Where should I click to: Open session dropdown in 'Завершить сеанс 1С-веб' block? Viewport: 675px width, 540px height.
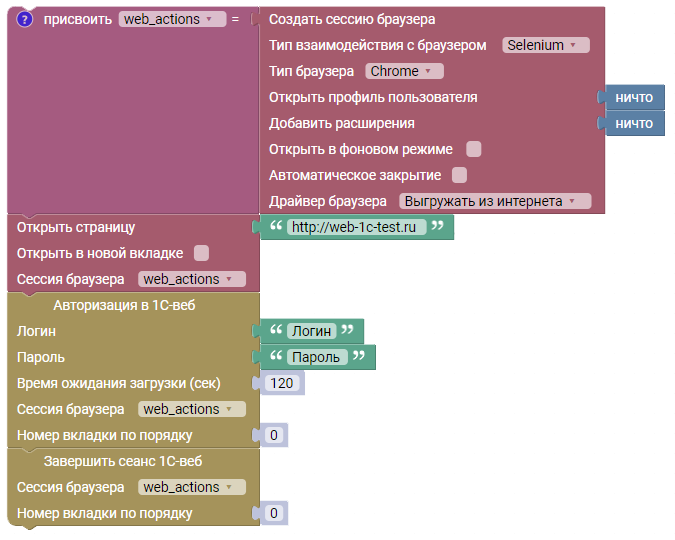[191, 487]
